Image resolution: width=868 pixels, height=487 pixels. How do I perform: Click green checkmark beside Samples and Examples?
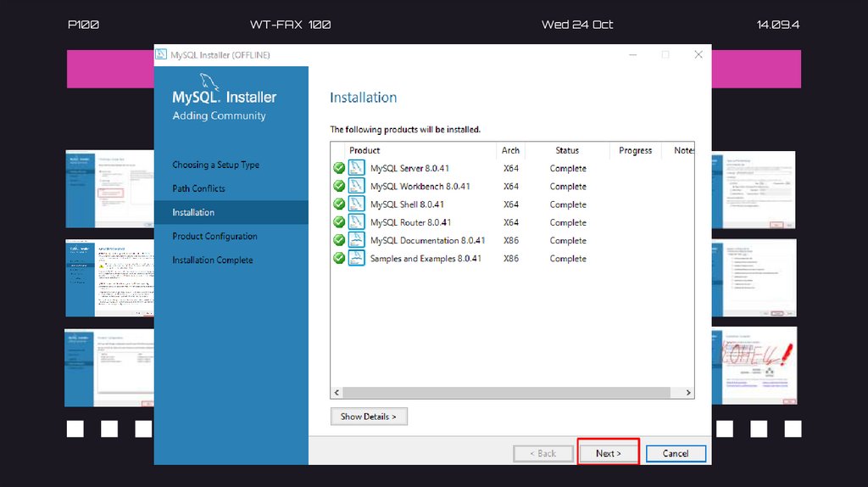coord(339,258)
